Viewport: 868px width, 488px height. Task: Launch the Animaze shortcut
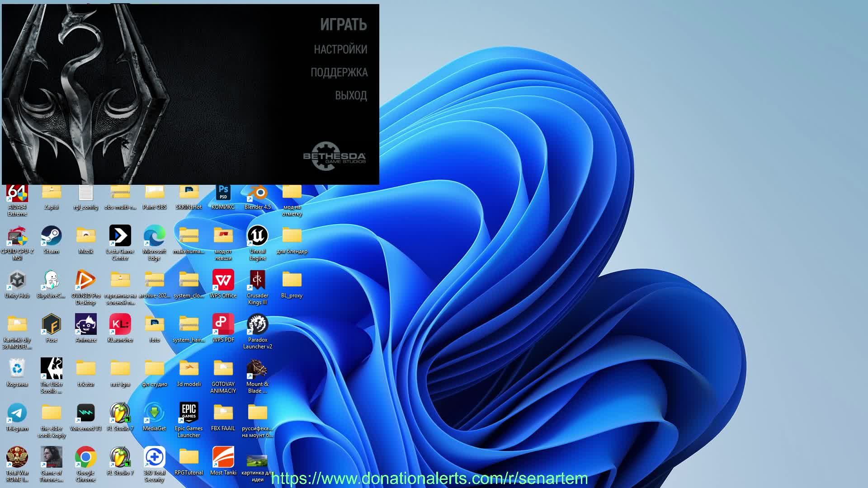tap(86, 328)
